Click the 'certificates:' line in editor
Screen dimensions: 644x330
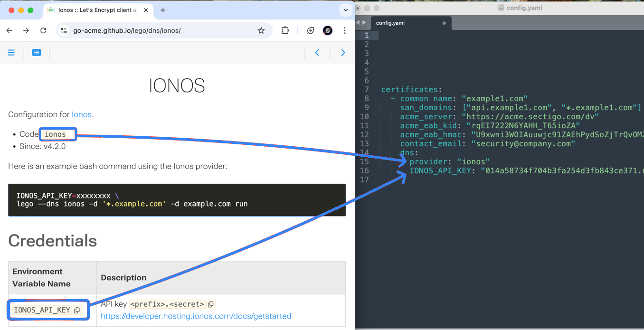coord(411,89)
